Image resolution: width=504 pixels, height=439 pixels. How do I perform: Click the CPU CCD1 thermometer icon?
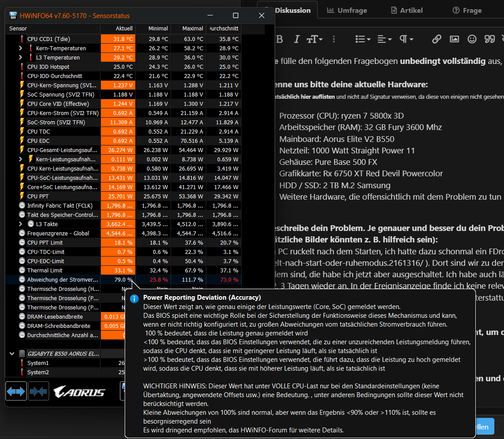tap(22, 39)
